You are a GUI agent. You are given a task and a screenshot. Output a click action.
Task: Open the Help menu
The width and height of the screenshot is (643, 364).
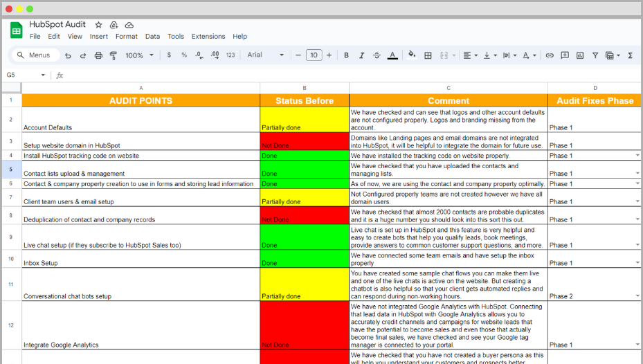tap(240, 37)
